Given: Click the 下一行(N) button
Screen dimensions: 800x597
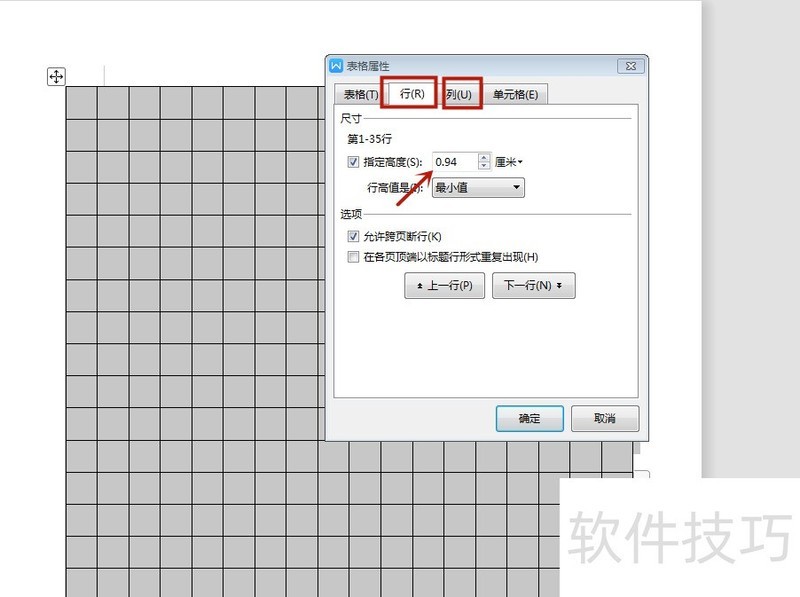Looking at the screenshot, I should click(533, 285).
